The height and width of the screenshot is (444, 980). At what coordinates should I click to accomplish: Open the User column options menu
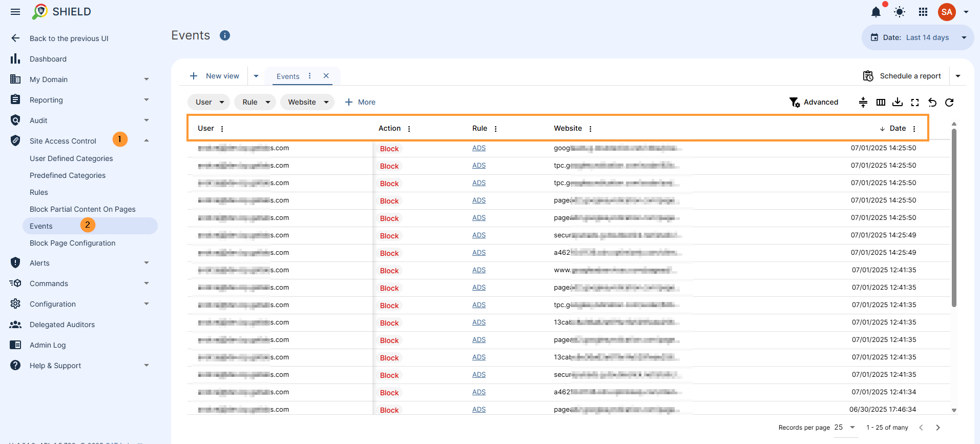[x=222, y=129]
